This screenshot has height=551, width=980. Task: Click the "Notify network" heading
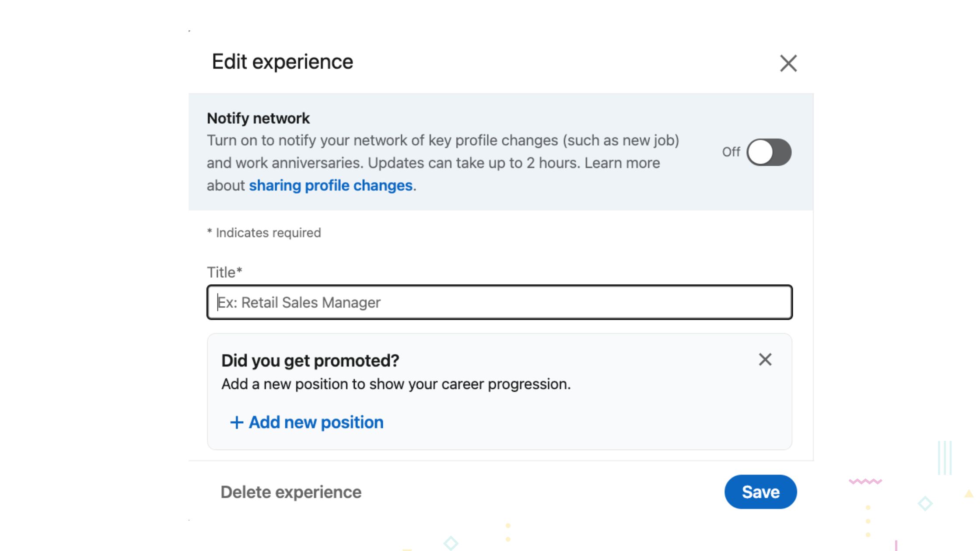click(258, 118)
